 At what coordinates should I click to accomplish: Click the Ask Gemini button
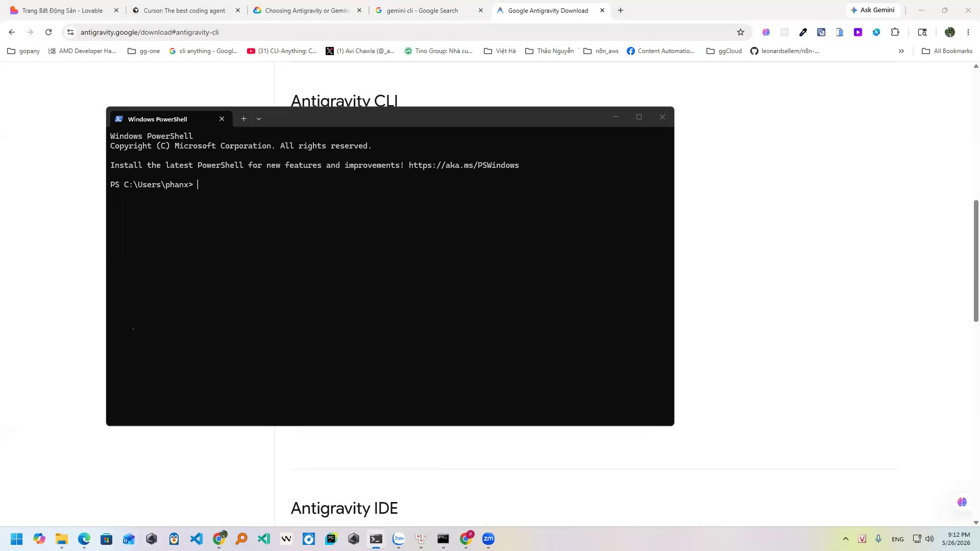click(873, 10)
